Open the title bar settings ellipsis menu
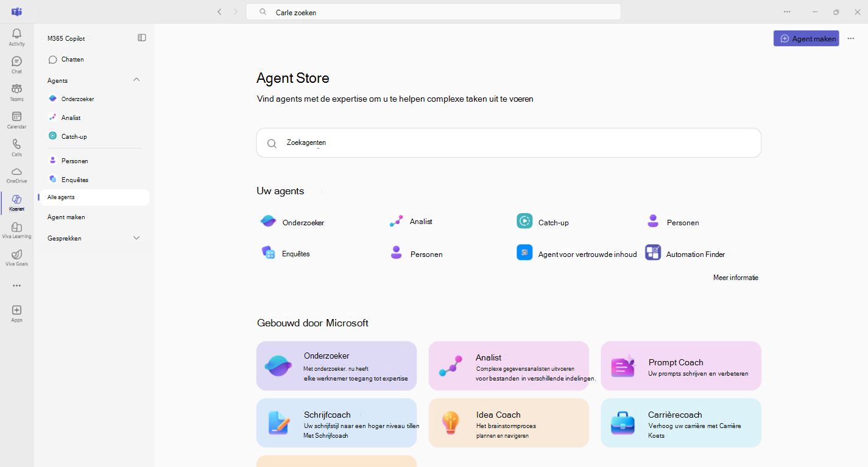The width and height of the screenshot is (868, 467). (x=787, y=12)
